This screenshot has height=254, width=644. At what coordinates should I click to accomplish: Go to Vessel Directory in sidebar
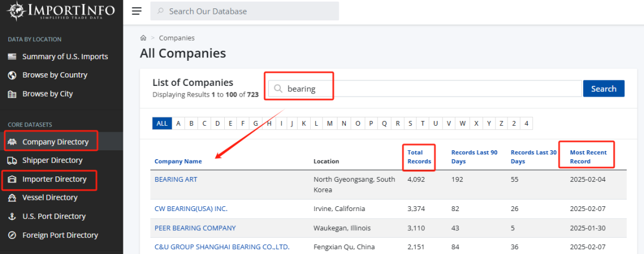(x=49, y=197)
